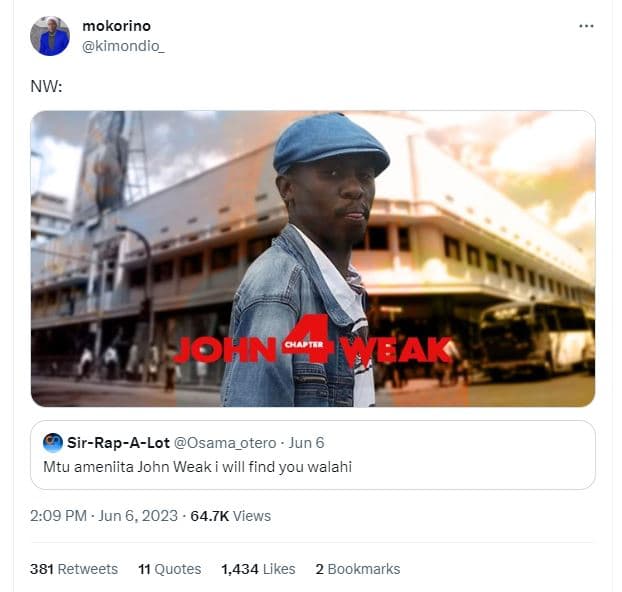622x592 pixels.
Task: Click mokorino's profile avatar
Action: [x=50, y=36]
